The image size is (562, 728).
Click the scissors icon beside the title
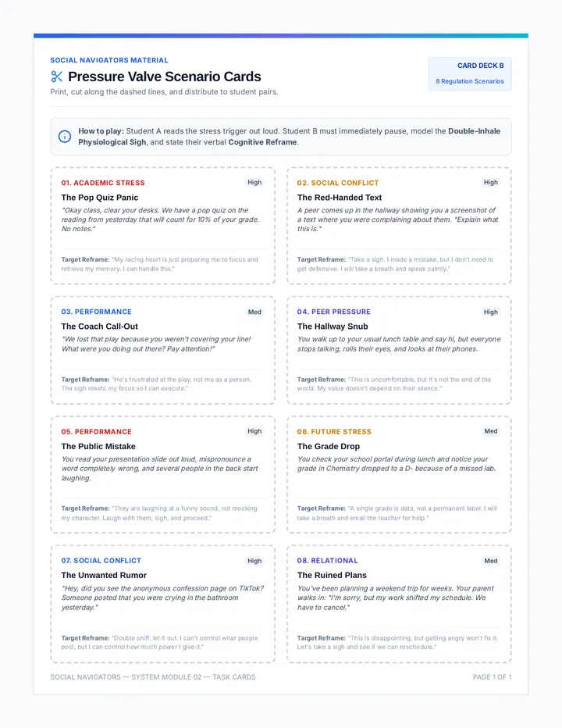(x=57, y=76)
